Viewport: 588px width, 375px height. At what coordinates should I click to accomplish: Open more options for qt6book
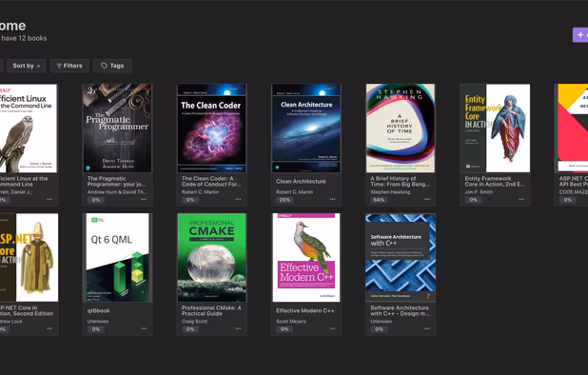pyautogui.click(x=144, y=329)
